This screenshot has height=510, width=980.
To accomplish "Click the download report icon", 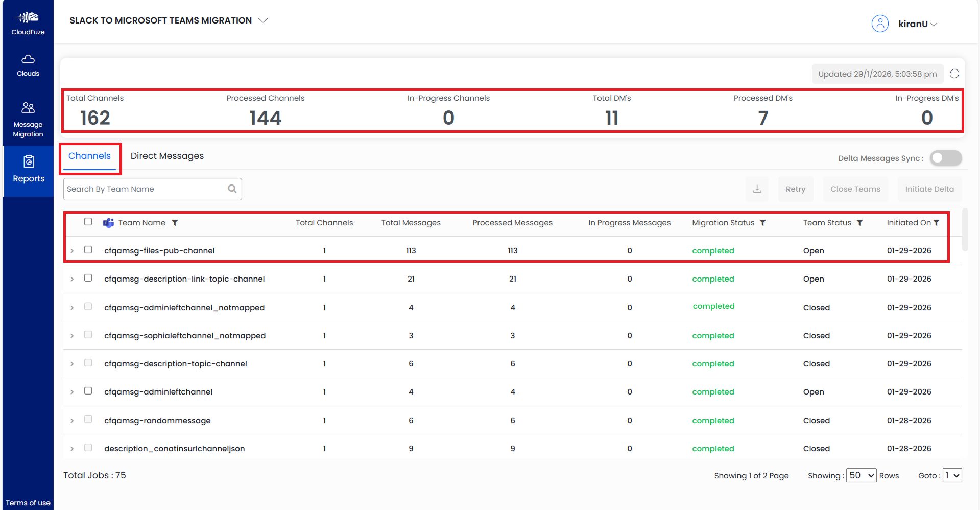I will [757, 189].
